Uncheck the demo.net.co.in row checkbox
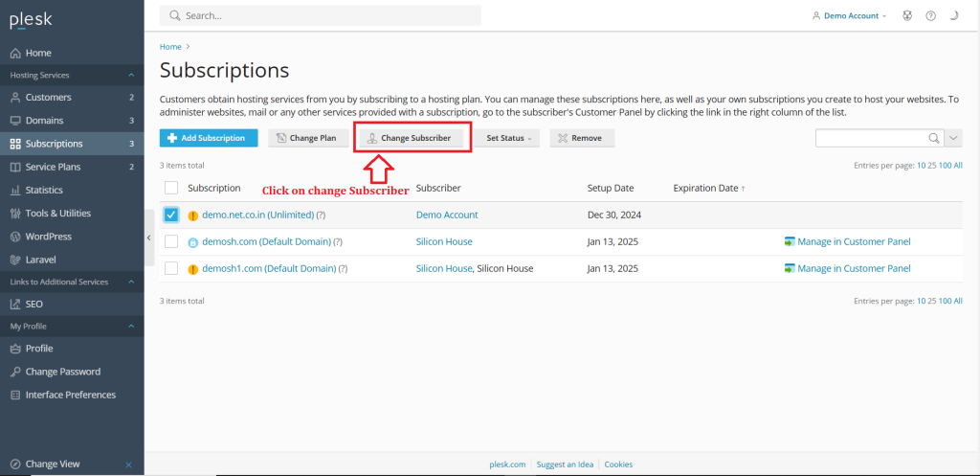980x476 pixels. coord(171,215)
